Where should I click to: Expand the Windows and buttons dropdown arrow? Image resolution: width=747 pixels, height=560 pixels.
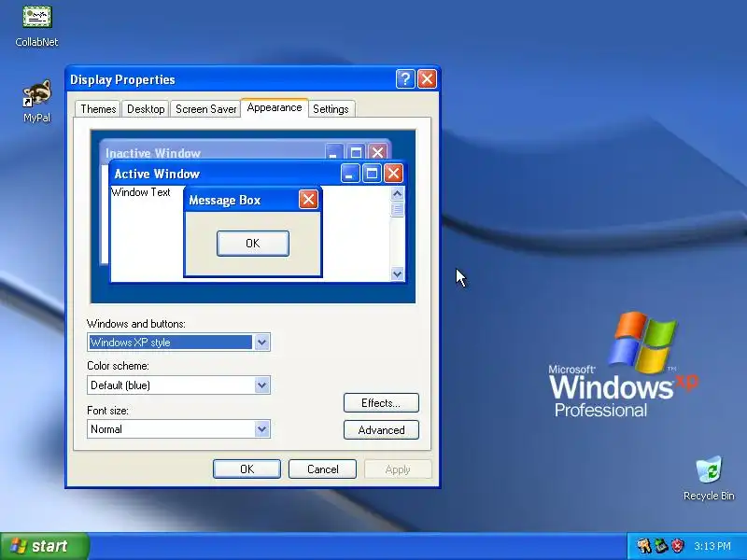click(261, 343)
